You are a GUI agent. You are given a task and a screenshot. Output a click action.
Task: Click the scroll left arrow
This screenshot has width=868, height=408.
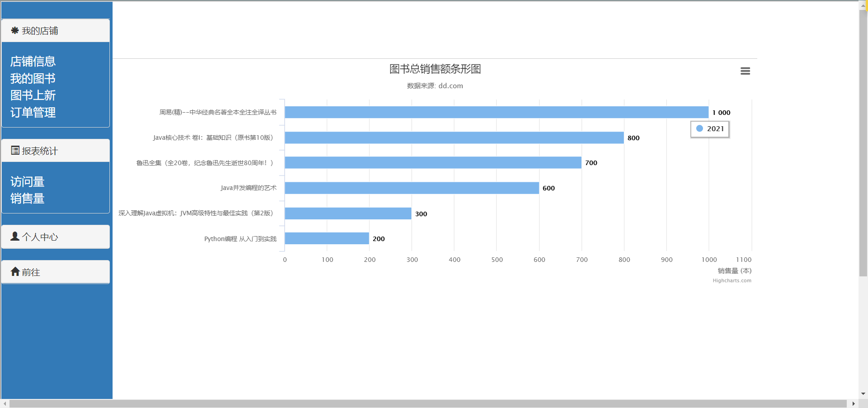[5, 403]
